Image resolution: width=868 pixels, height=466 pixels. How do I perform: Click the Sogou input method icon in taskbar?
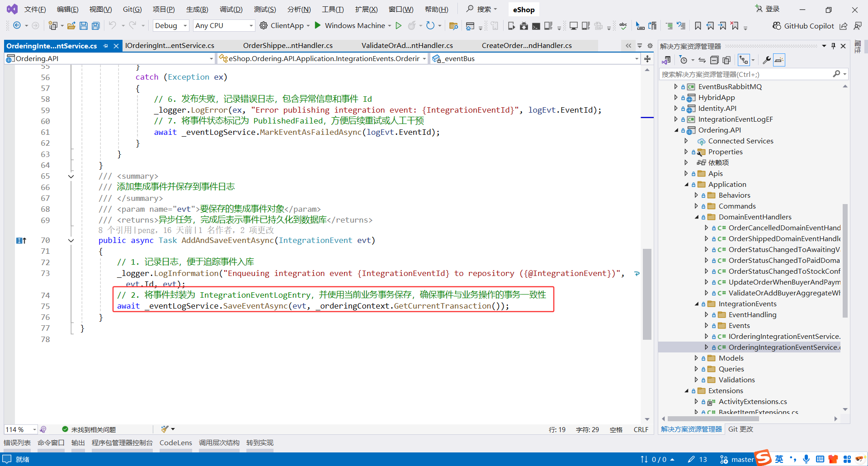763,458
